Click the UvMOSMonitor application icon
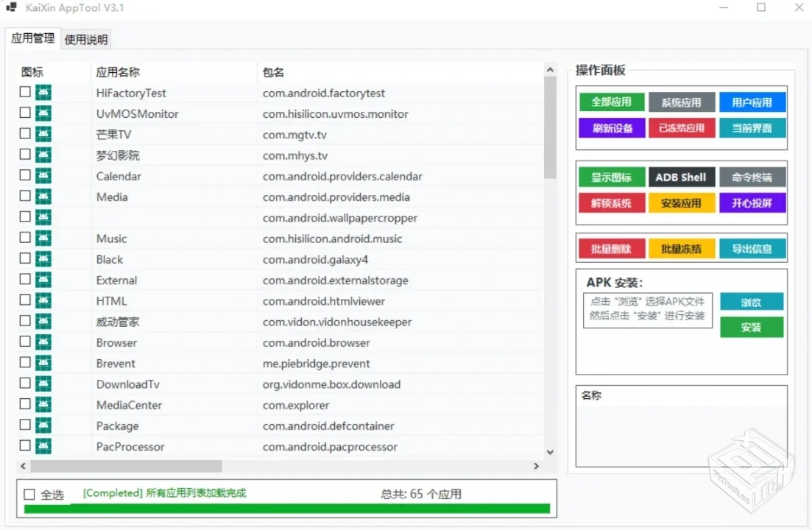This screenshot has width=812, height=530. [43, 113]
